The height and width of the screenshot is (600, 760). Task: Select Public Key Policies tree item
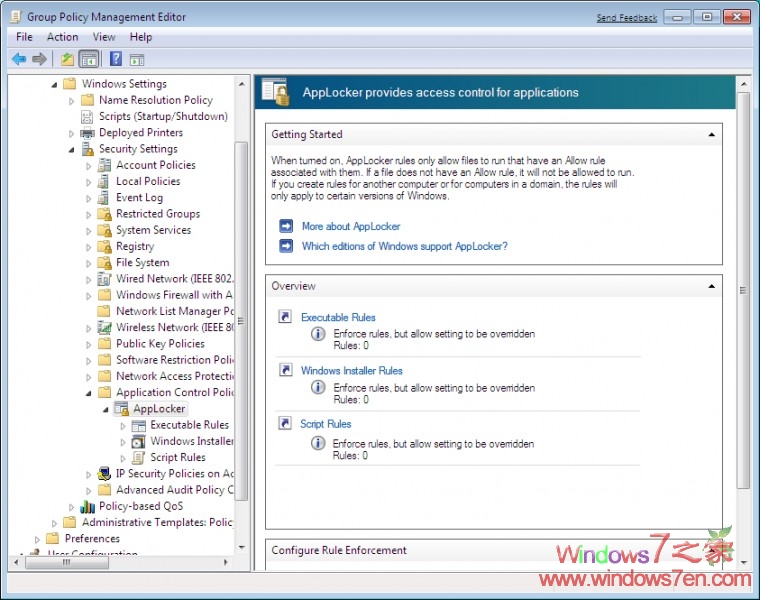pos(160,344)
